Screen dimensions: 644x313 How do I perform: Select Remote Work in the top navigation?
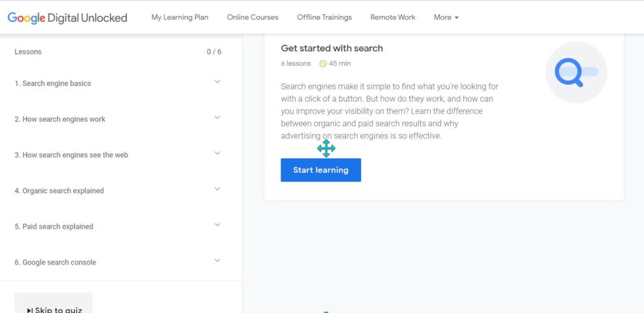tap(392, 17)
